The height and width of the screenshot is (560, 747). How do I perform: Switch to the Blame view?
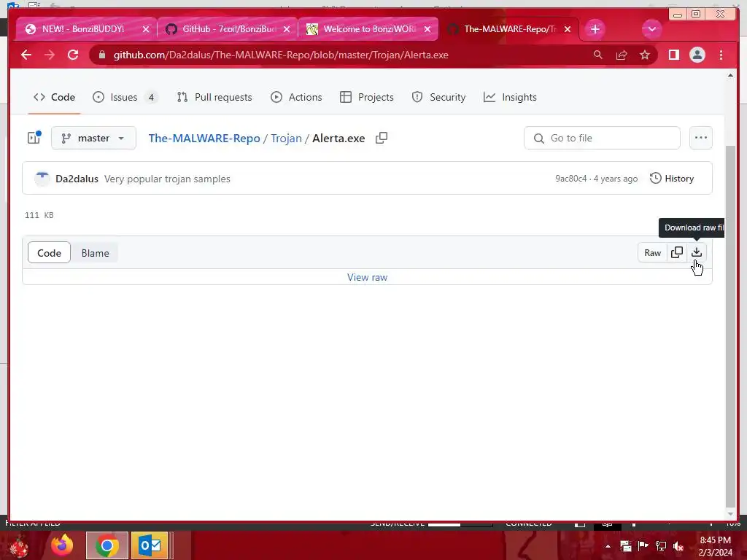(x=95, y=253)
